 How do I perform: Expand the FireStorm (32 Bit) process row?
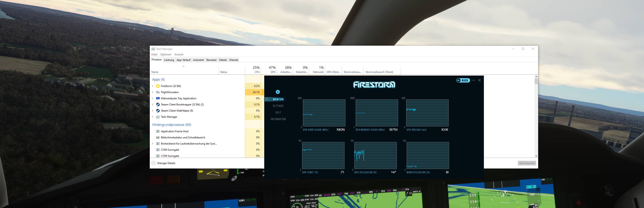click(153, 86)
